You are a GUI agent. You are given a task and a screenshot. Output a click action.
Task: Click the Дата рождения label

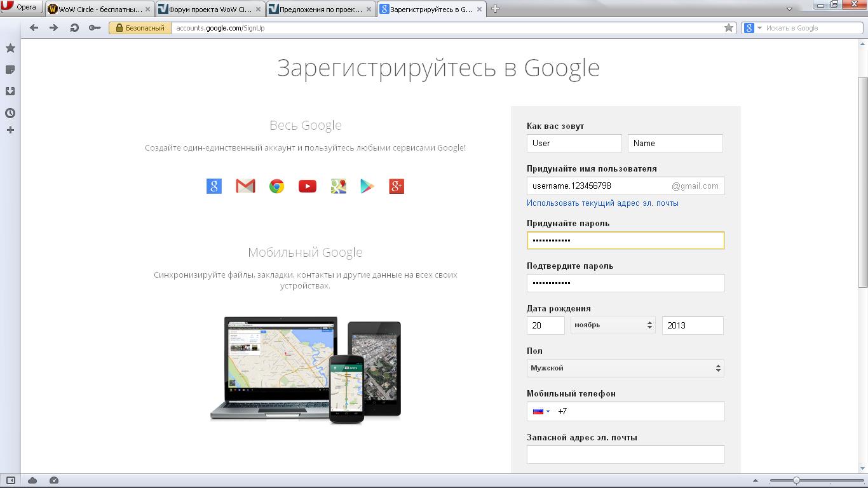click(x=559, y=308)
